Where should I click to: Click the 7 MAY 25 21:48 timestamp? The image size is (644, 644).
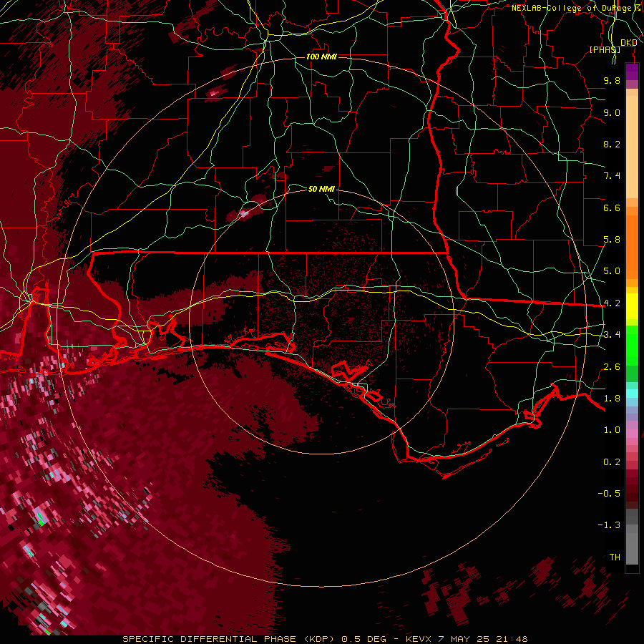pos(483,639)
